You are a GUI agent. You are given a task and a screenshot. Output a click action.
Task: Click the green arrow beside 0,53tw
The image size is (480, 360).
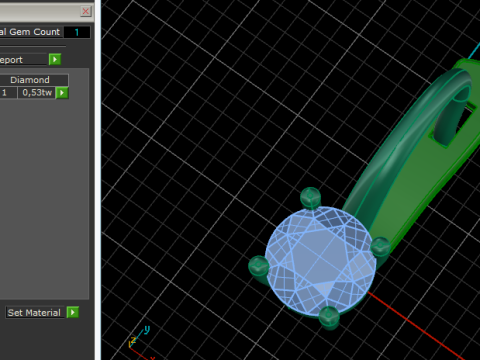coord(62,93)
